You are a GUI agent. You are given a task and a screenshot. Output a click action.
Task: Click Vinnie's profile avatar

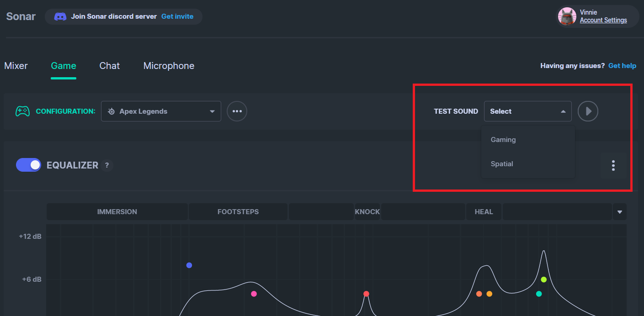pos(567,16)
